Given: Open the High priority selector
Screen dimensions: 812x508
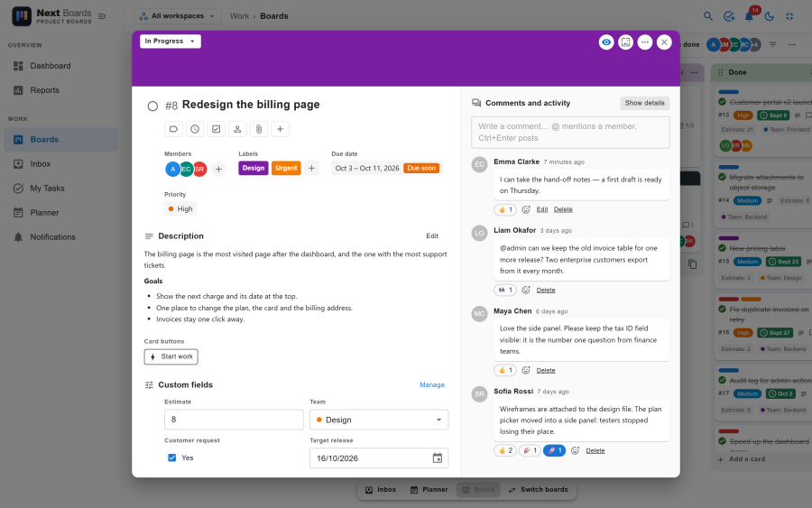Looking at the screenshot, I should point(180,208).
